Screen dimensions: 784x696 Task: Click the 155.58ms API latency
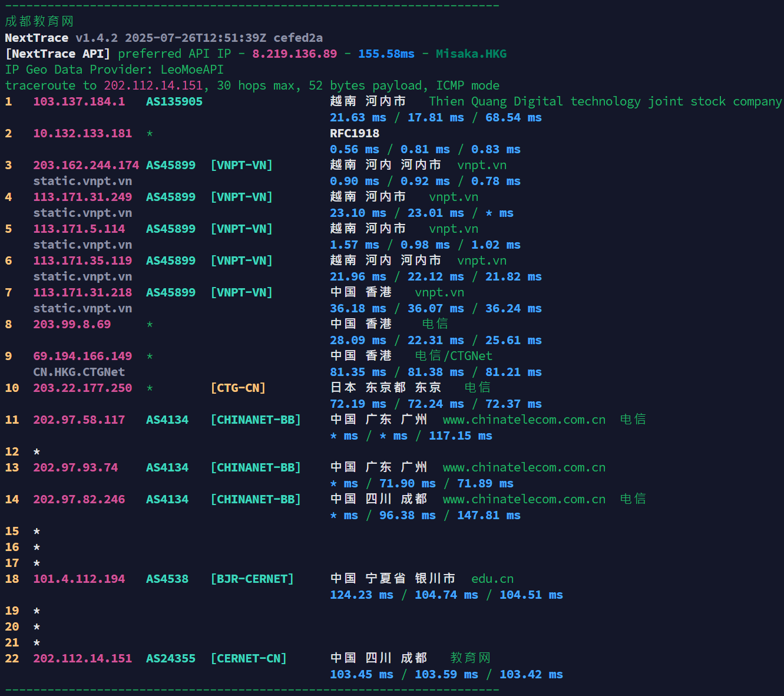click(386, 54)
